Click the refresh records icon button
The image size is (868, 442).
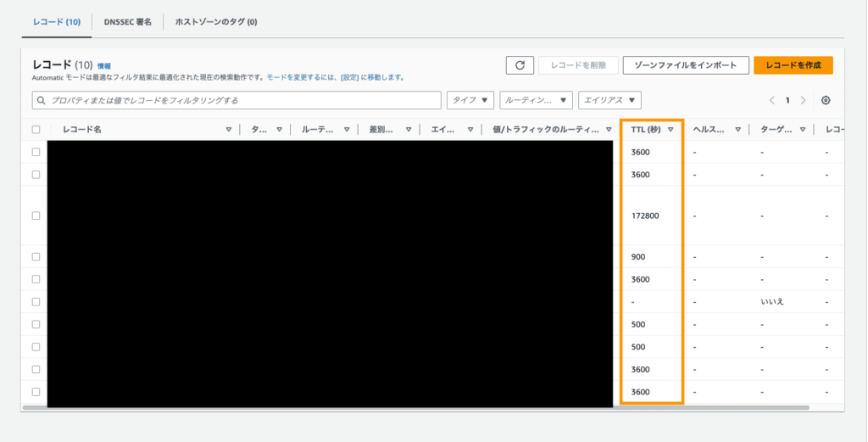click(520, 65)
